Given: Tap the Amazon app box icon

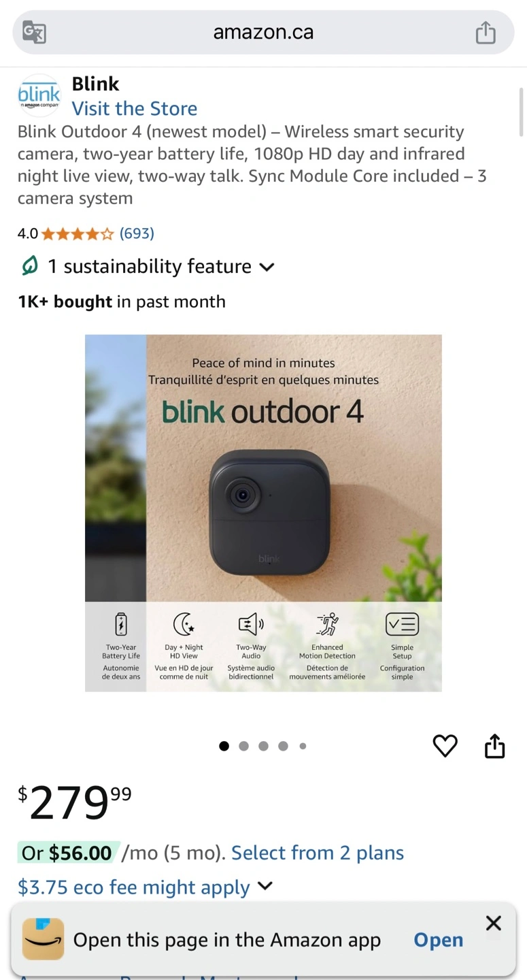Looking at the screenshot, I should pyautogui.click(x=44, y=939).
